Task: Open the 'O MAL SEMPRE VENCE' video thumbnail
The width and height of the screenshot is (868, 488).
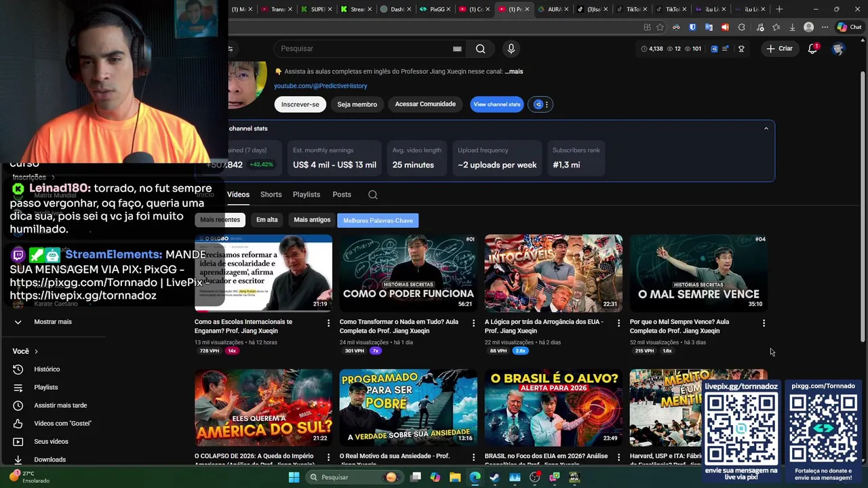Action: tap(698, 273)
